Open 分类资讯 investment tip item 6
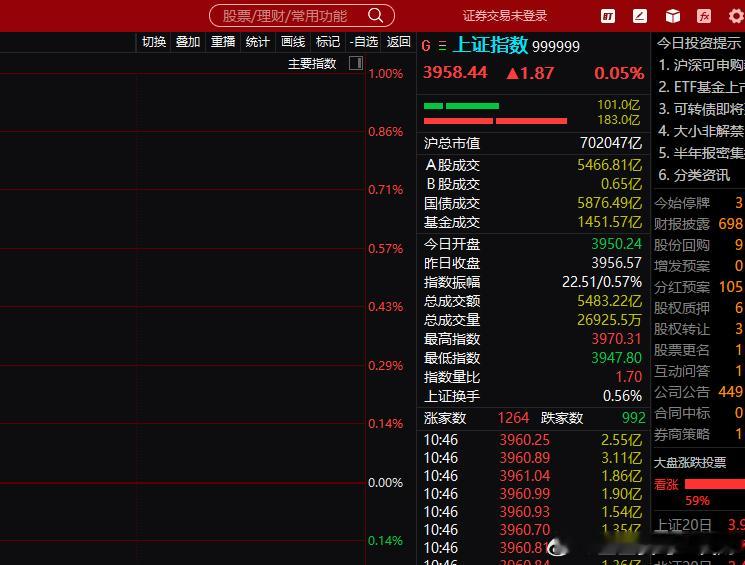 (x=694, y=175)
